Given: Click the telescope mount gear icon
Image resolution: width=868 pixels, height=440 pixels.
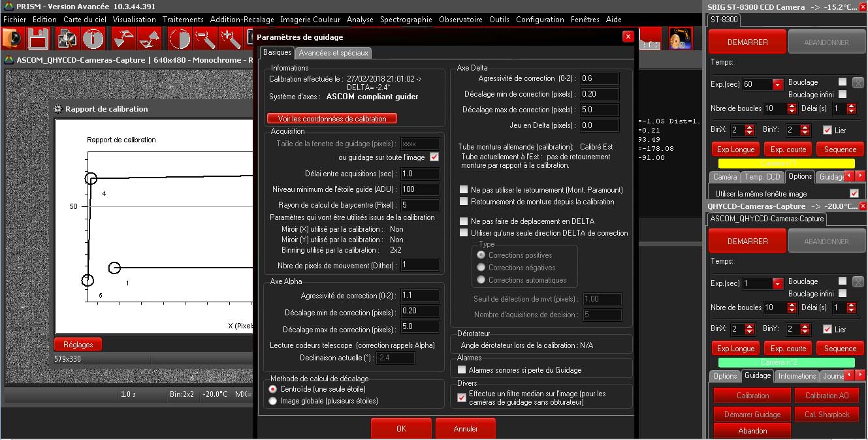Looking at the screenshot, I should [x=681, y=39].
